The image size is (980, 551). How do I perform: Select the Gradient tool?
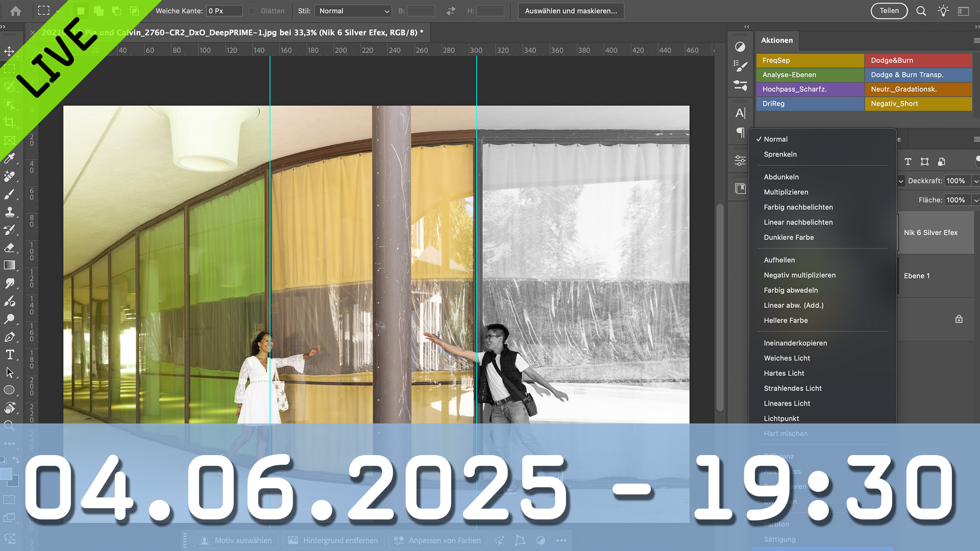[9, 265]
